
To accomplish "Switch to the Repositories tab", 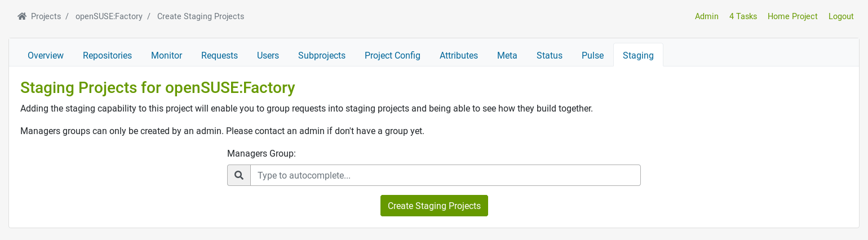I will click(x=107, y=55).
